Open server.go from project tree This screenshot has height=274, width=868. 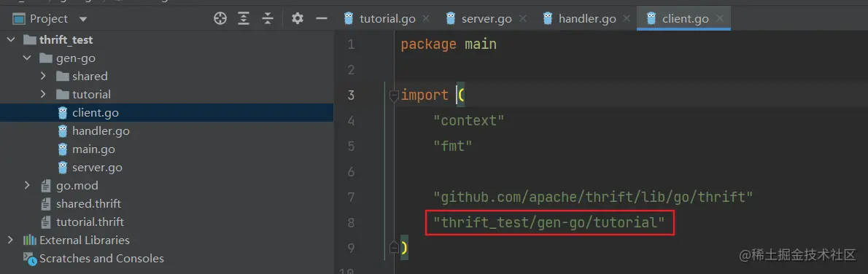(x=97, y=167)
